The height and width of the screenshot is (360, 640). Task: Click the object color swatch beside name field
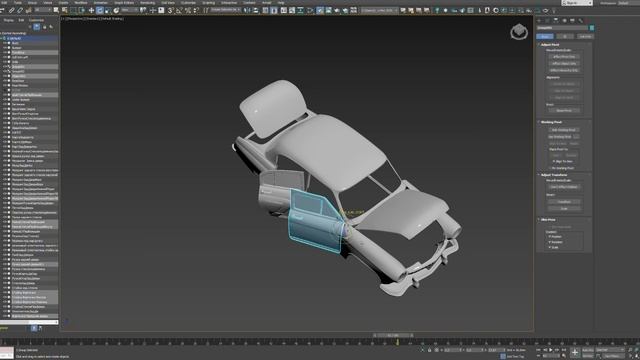[x=591, y=28]
